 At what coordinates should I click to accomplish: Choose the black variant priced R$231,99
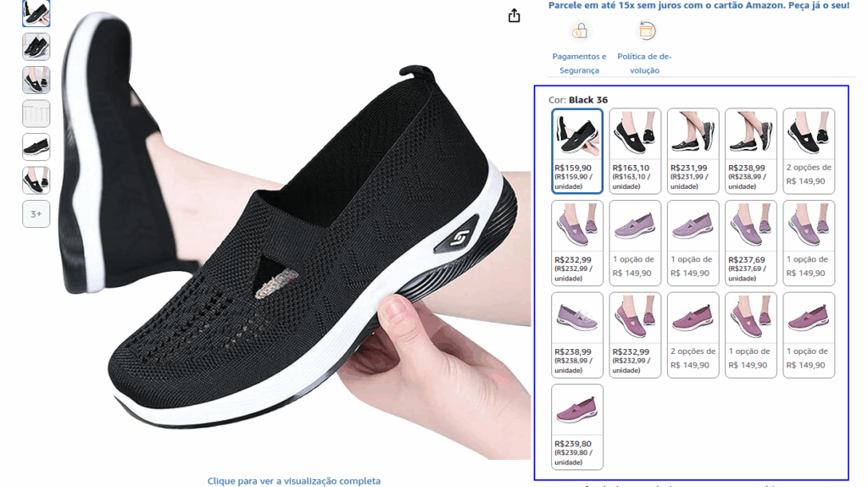pos(693,151)
